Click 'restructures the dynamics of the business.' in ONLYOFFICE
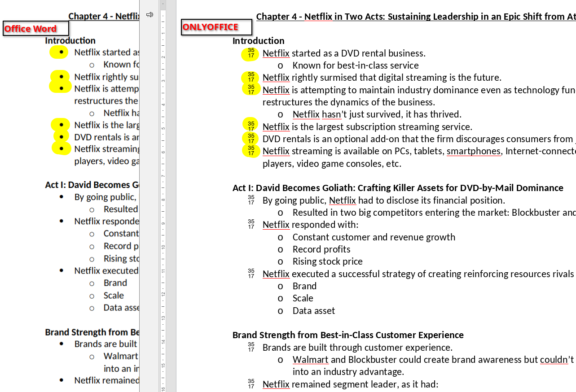 [x=349, y=102]
